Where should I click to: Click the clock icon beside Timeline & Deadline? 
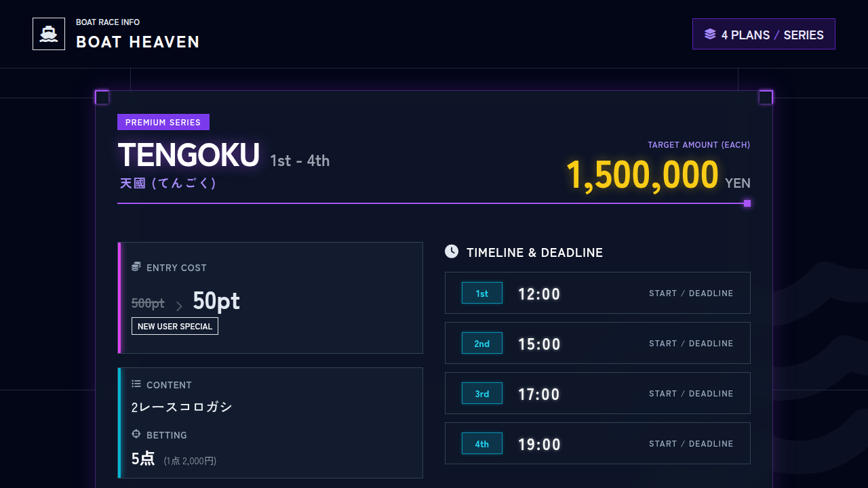point(452,251)
